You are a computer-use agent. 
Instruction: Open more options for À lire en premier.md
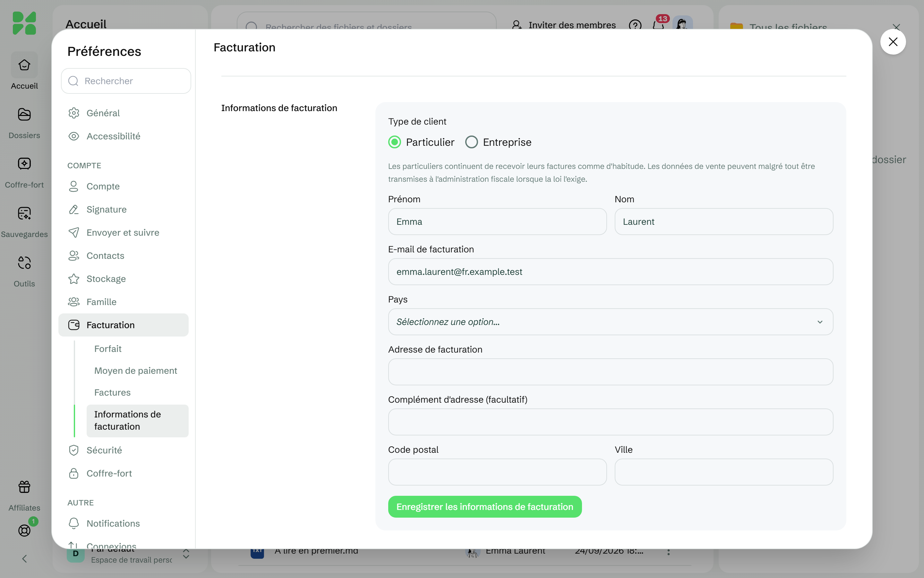pos(668,552)
